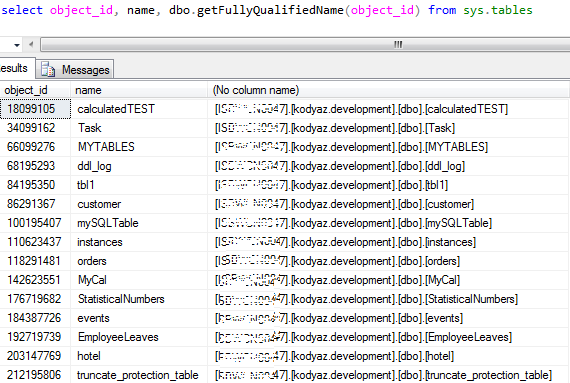Screen dimensions: 570x383
Task: Click the Messages tab page icon
Action: point(48,69)
